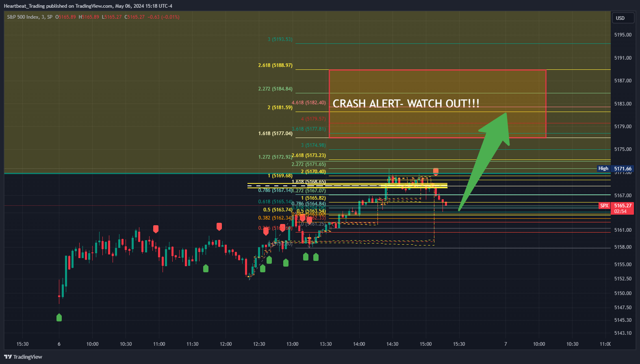Click the 5195.00 price axis label

point(623,35)
